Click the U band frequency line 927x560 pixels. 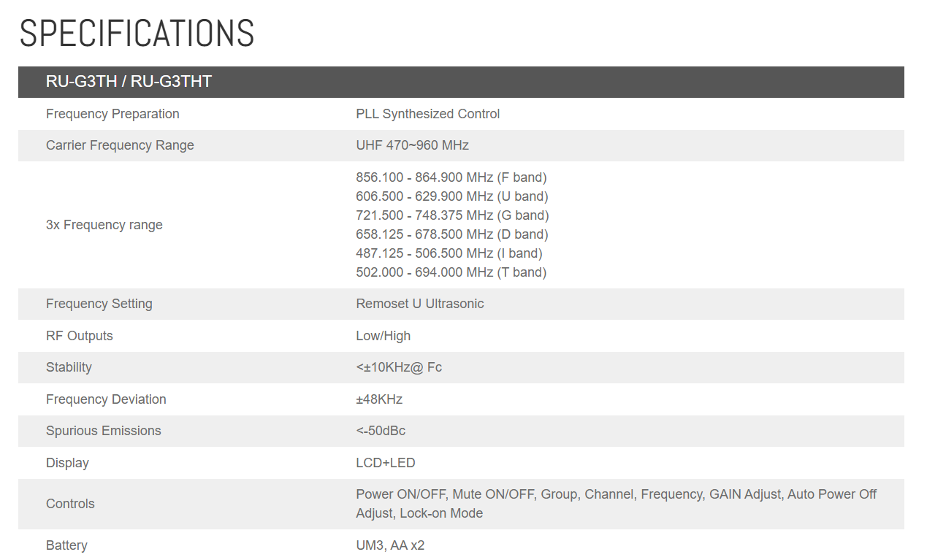(x=451, y=196)
